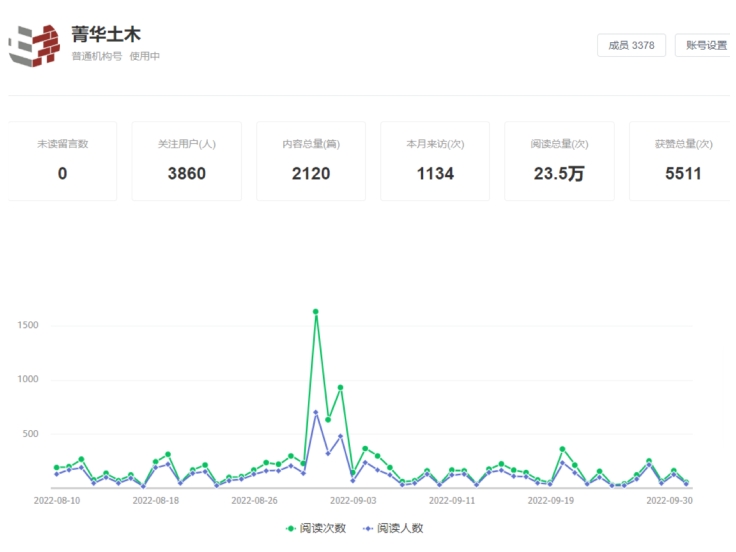Image resolution: width=736 pixels, height=552 pixels.
Task: Open 账号设置 account settings
Action: point(706,46)
